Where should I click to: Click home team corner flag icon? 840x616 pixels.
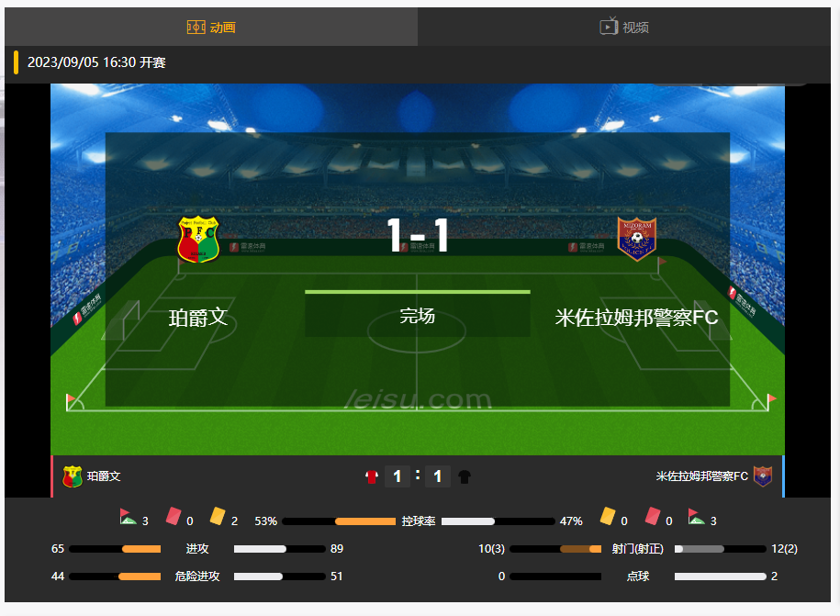(x=128, y=517)
